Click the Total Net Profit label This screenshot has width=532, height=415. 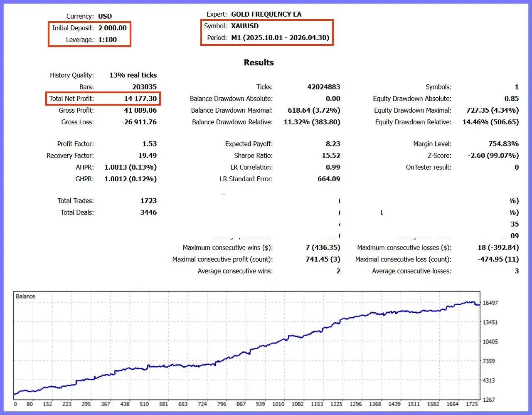pos(71,99)
